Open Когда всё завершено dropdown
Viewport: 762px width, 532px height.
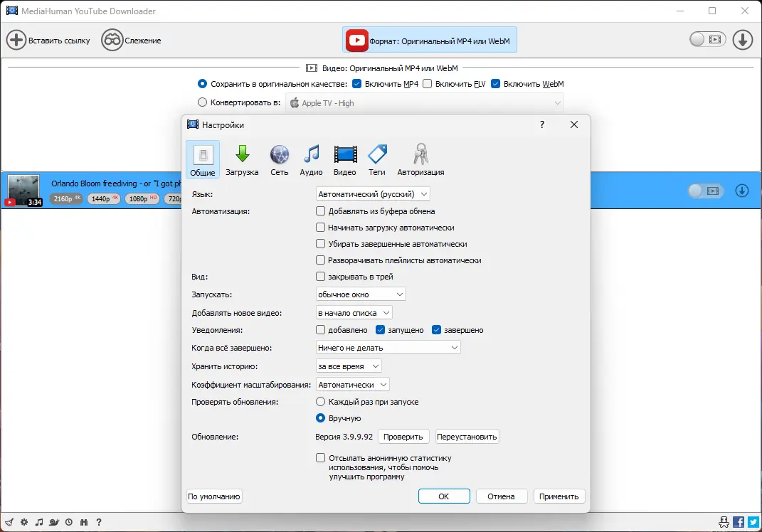[388, 348]
